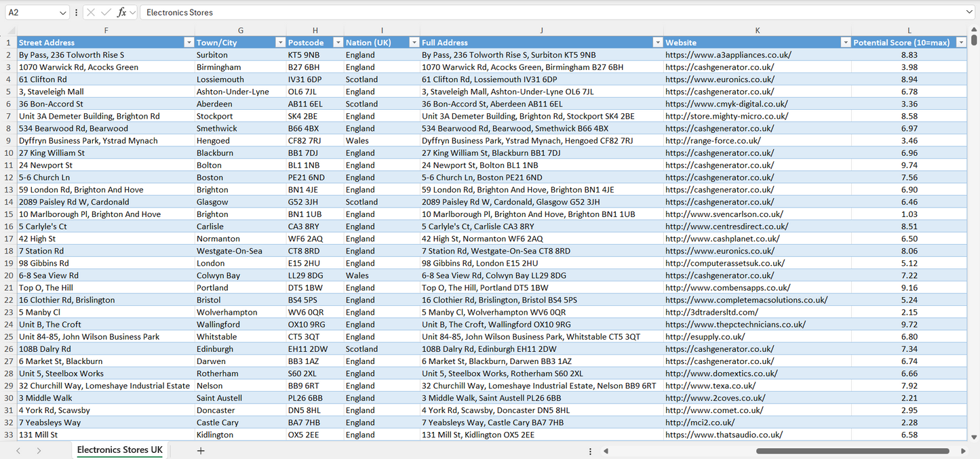Select the Postcode column header H
The height and width of the screenshot is (459, 980).
(315, 30)
